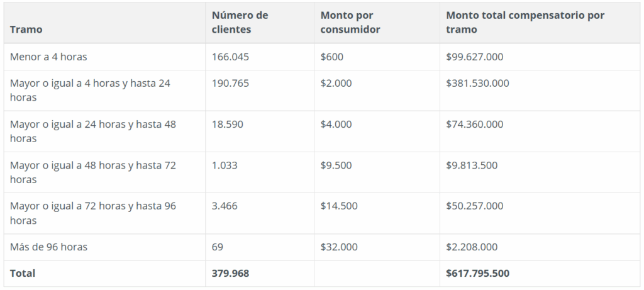This screenshot has height=290, width=644.
Task: Select the $32.000 amount cell
Action: click(339, 247)
